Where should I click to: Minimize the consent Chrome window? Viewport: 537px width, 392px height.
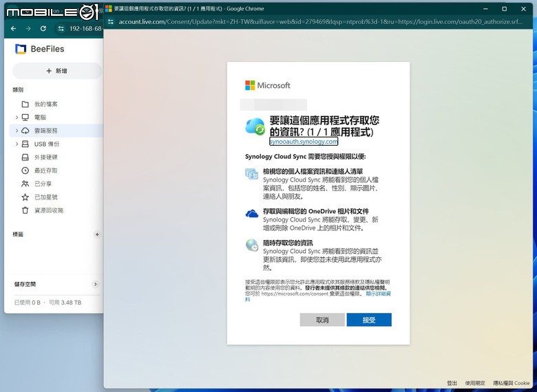(x=485, y=9)
